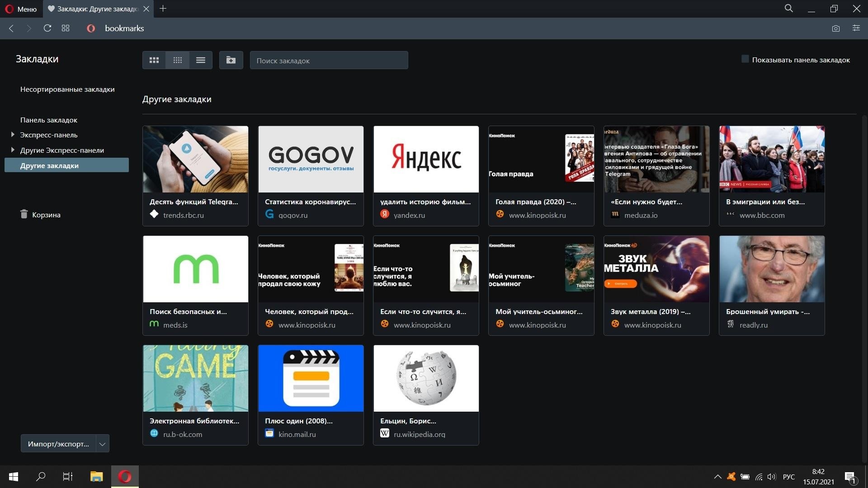Image resolution: width=868 pixels, height=488 pixels.
Task: Open Электронная библиотека b-ok bookmark
Action: tap(195, 395)
